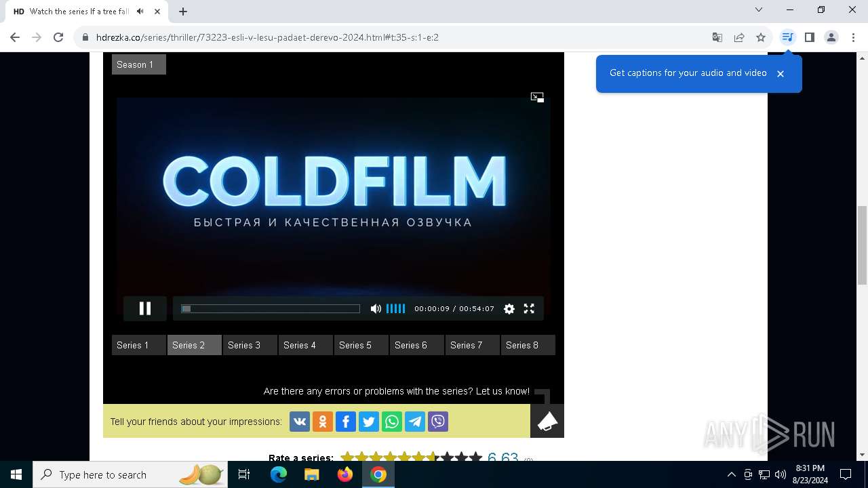The width and height of the screenshot is (868, 488).
Task: Bookmark this page with the star
Action: coord(761,37)
